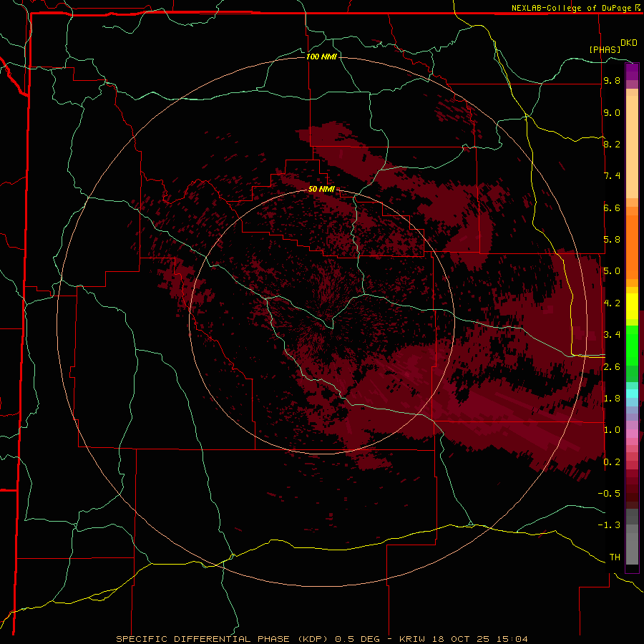Click the yellow segment of the color bar

[x=632, y=306]
